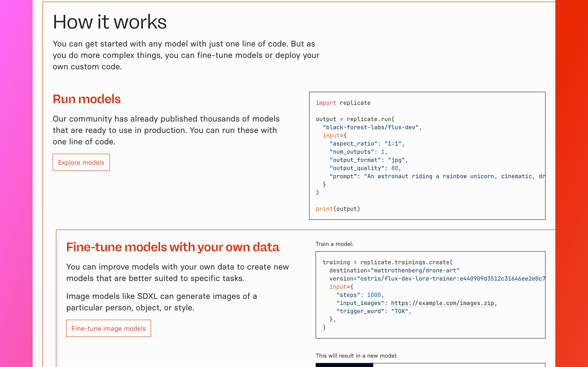Viewport: 588px width, 367px height.
Task: Click the "output_quality" value 80
Action: [x=395, y=168]
